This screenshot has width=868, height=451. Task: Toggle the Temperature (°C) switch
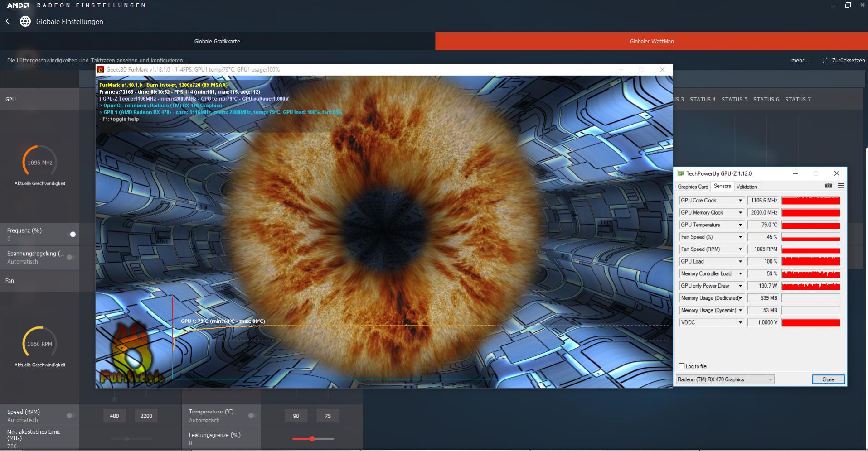tap(252, 416)
